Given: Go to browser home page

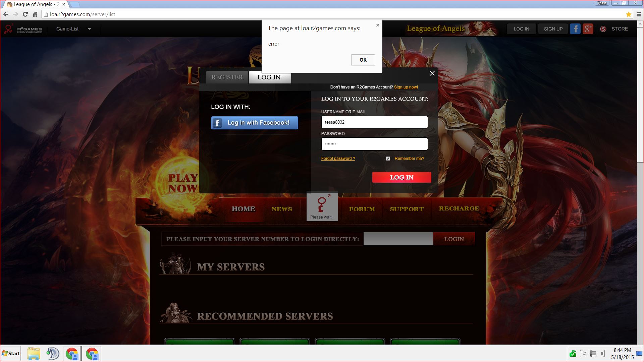Looking at the screenshot, I should [x=35, y=14].
